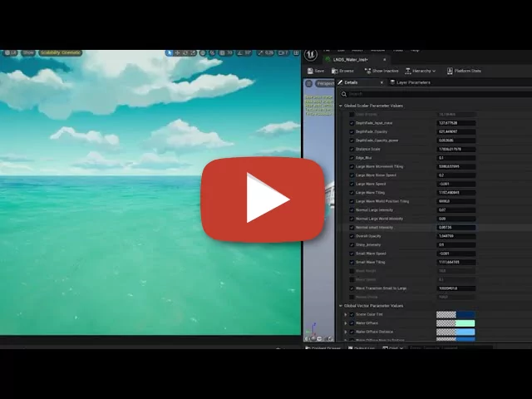Edit the Normal small Intensity value field
532x399 pixels.
click(456, 227)
